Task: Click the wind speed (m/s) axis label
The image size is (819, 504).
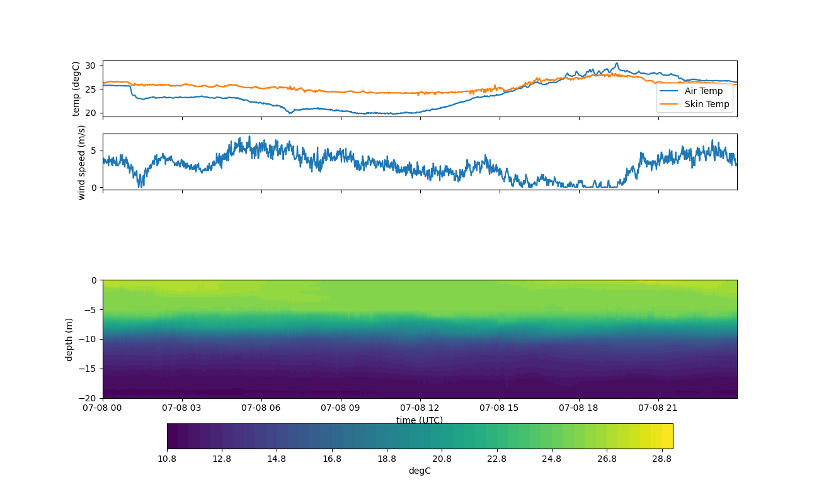Action: click(x=81, y=162)
